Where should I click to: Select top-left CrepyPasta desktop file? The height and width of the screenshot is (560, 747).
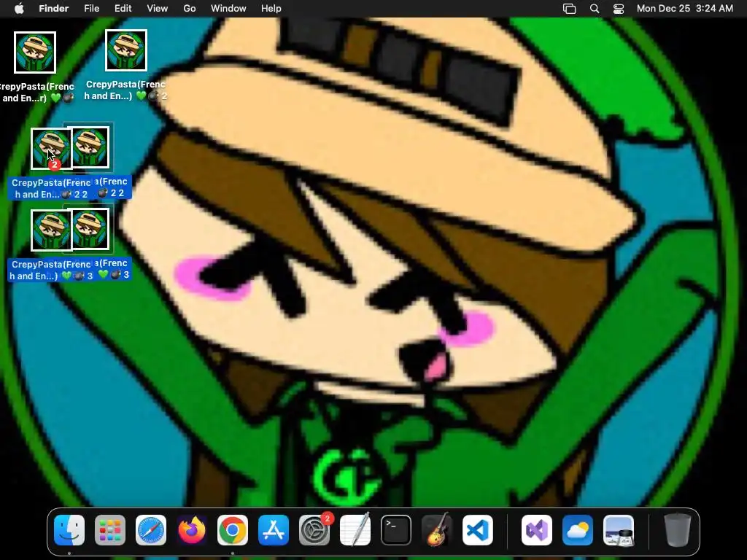[35, 52]
